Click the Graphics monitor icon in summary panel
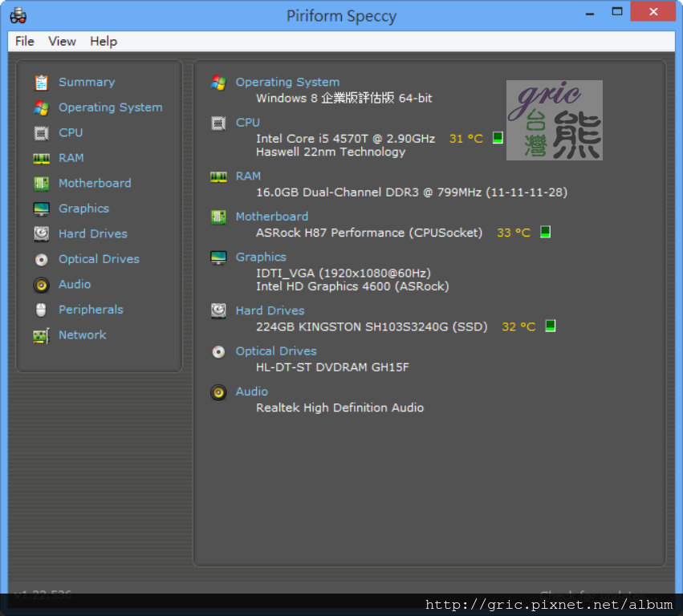683x616 pixels. coord(218,257)
